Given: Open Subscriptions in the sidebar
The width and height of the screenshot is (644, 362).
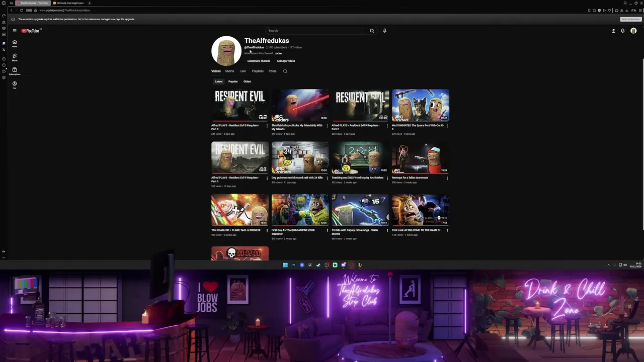Looking at the screenshot, I should [15, 71].
